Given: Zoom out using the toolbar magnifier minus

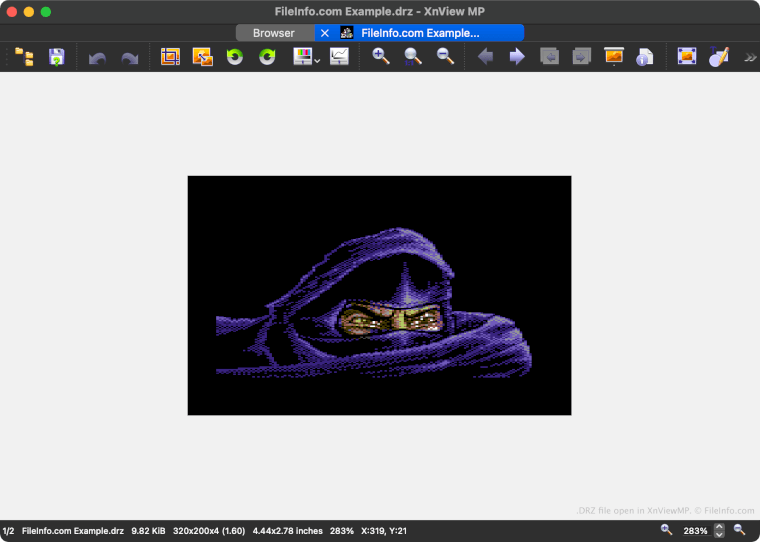Looking at the screenshot, I should coord(445,57).
